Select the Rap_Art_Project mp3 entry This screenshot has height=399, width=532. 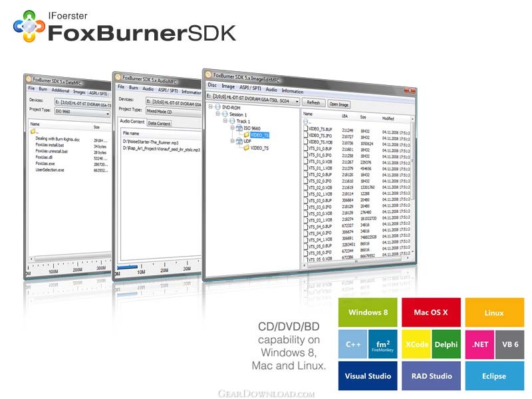161,149
